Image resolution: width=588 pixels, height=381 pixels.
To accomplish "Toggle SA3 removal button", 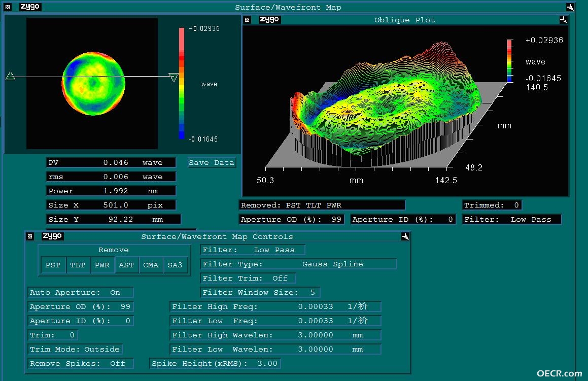I will click(x=175, y=265).
